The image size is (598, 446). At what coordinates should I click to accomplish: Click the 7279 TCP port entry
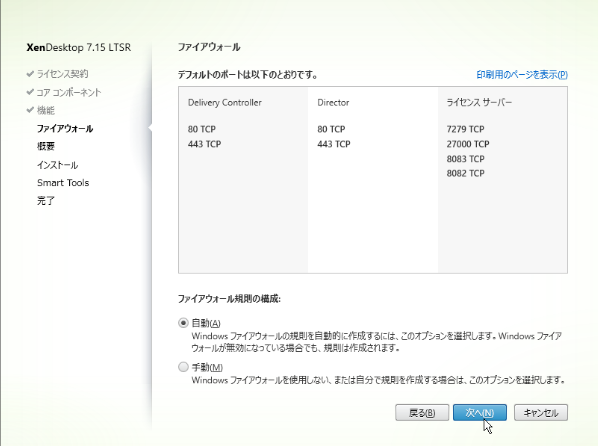point(465,129)
